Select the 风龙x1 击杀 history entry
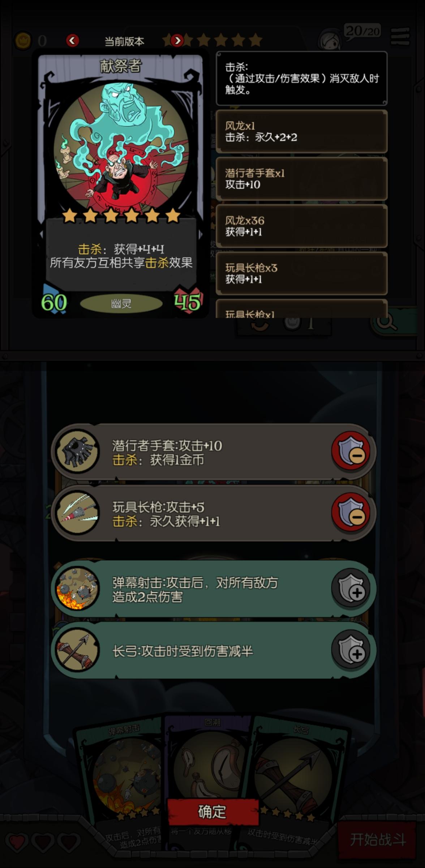Screen dimensions: 425x868 pyautogui.click(x=301, y=131)
